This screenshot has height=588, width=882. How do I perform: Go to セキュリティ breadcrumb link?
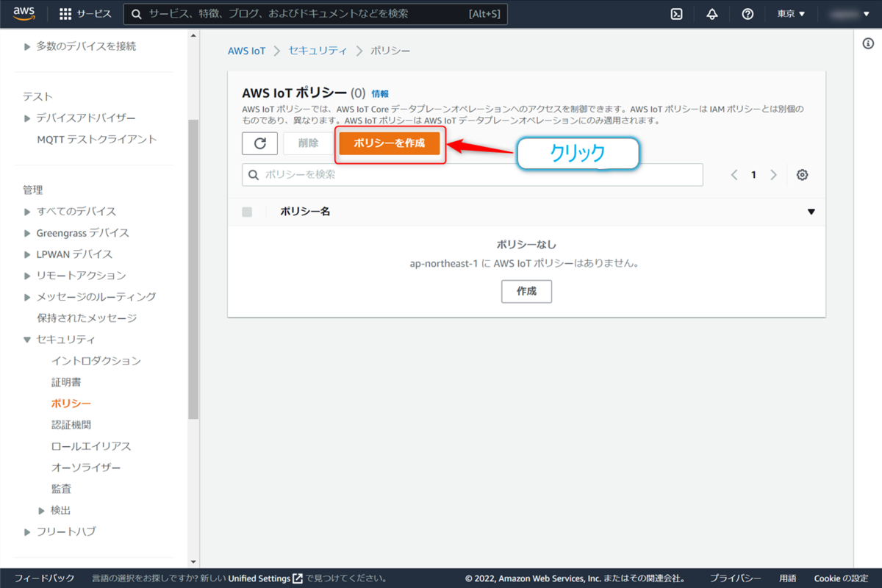point(318,51)
